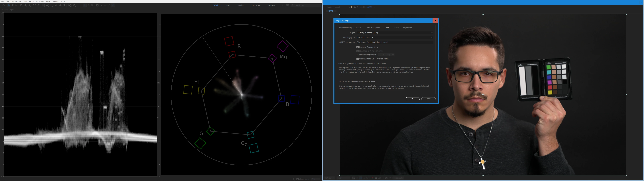644x181 pixels.
Task: Click the Cancel button
Action: [x=428, y=99]
